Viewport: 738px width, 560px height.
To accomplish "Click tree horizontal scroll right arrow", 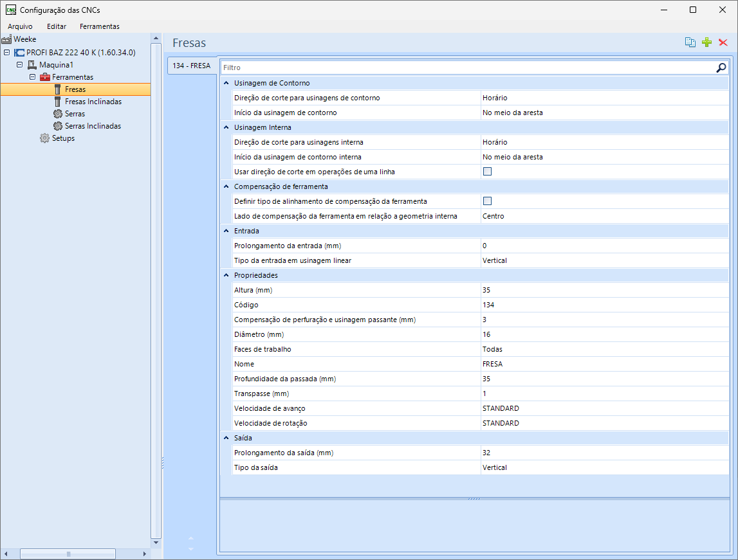I will [x=145, y=554].
